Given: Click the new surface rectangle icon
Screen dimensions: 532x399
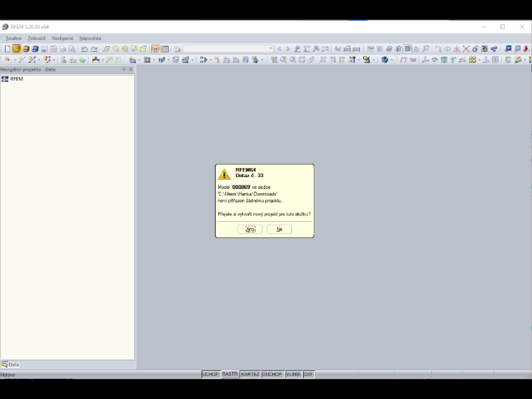Looking at the screenshot, I should point(133,59).
